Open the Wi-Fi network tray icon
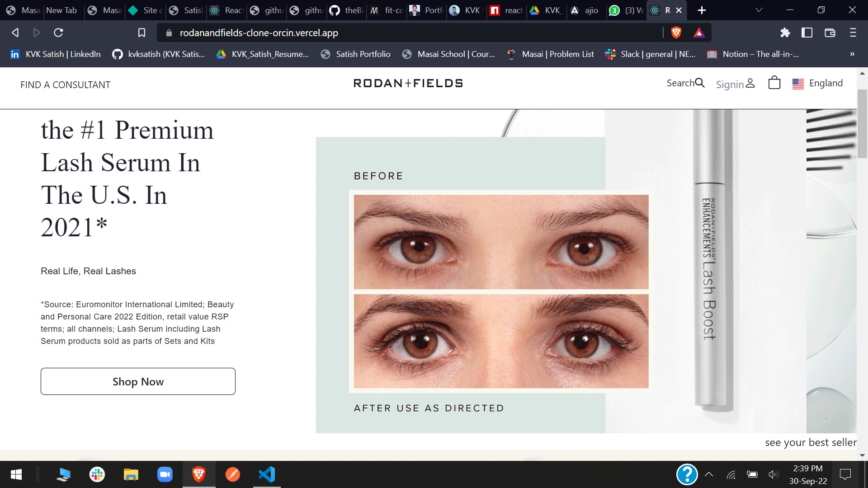868x488 pixels. click(x=731, y=474)
